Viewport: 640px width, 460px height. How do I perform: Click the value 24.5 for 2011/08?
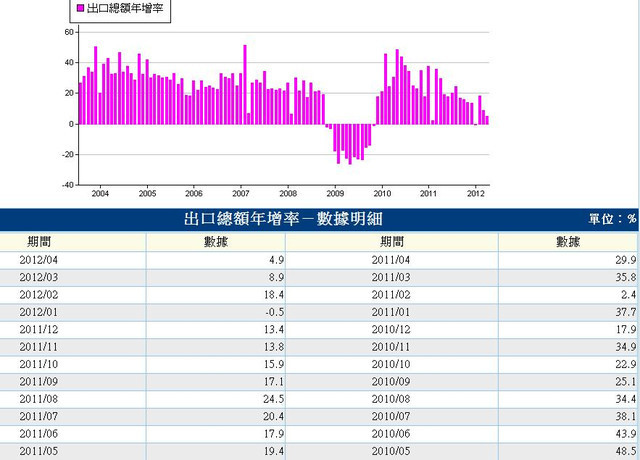pos(274,399)
